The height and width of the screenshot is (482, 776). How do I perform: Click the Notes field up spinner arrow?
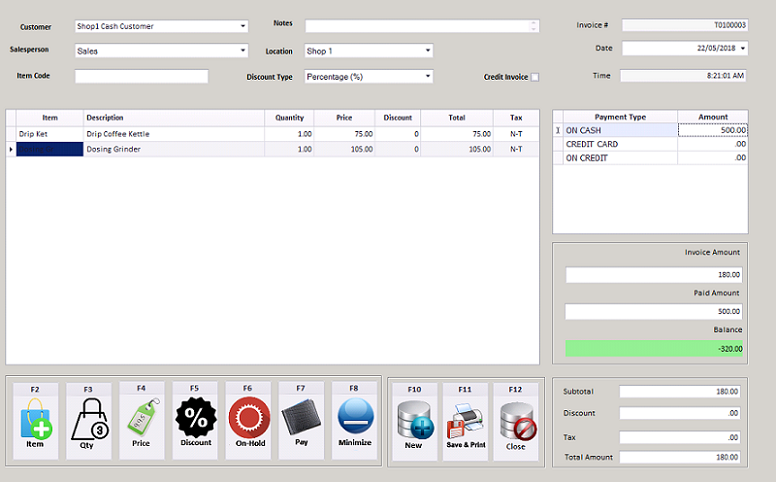point(534,23)
